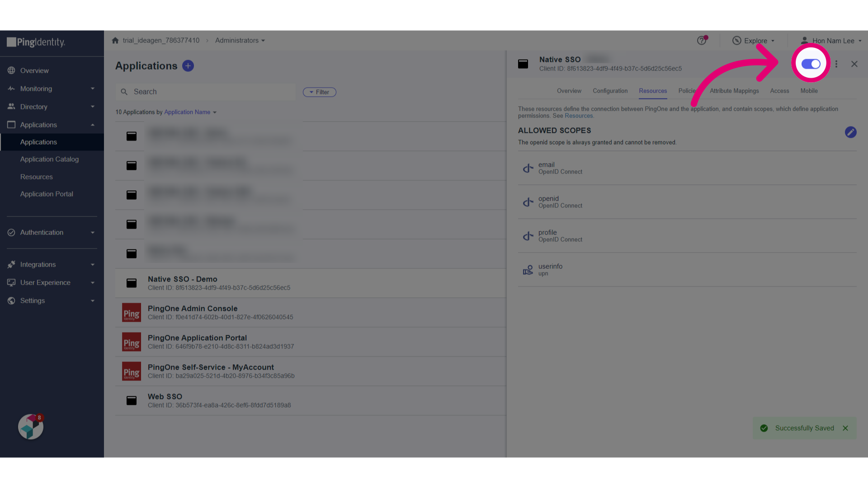Select the Web SSO application

click(x=311, y=400)
